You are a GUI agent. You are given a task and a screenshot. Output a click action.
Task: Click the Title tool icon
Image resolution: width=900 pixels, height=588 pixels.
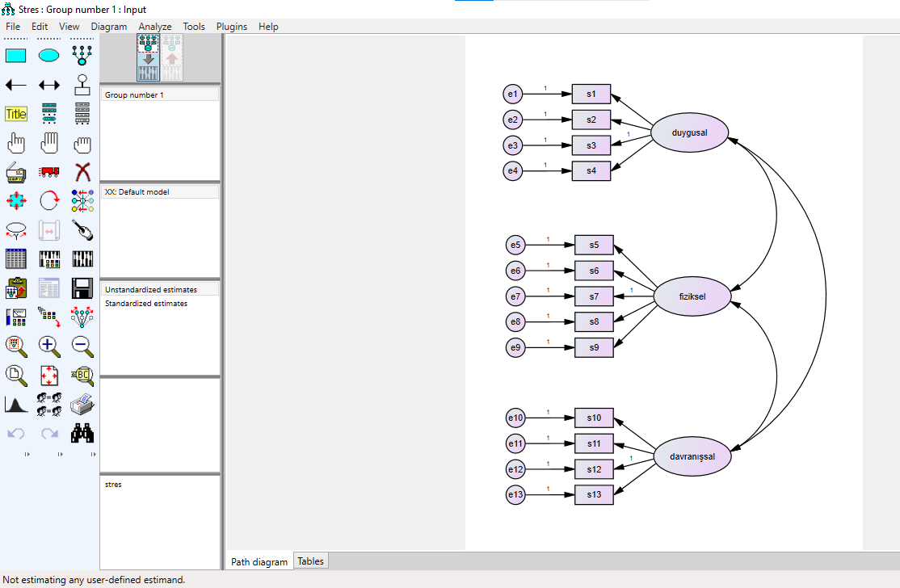tap(16, 114)
